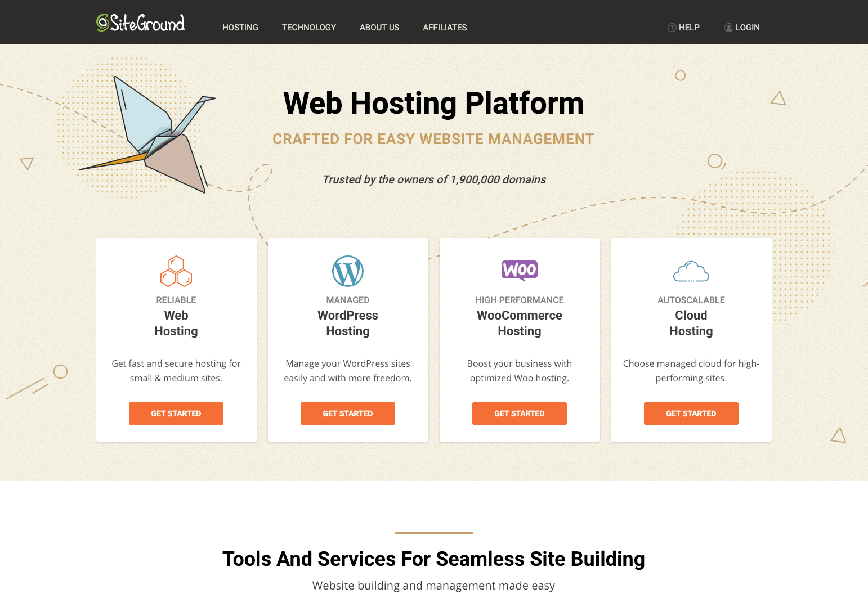This screenshot has width=868, height=598.
Task: Click the Web Hosting card title
Action: [176, 323]
